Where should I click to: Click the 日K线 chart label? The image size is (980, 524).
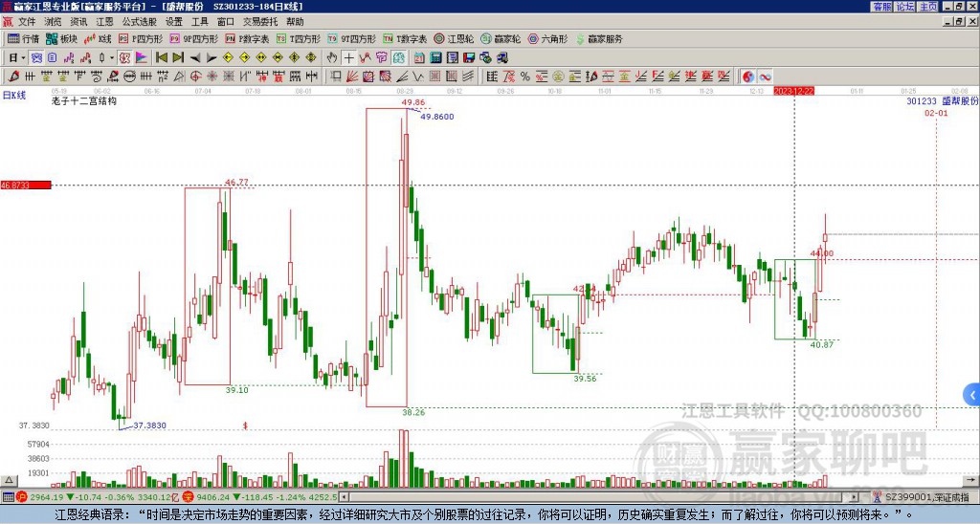14,96
